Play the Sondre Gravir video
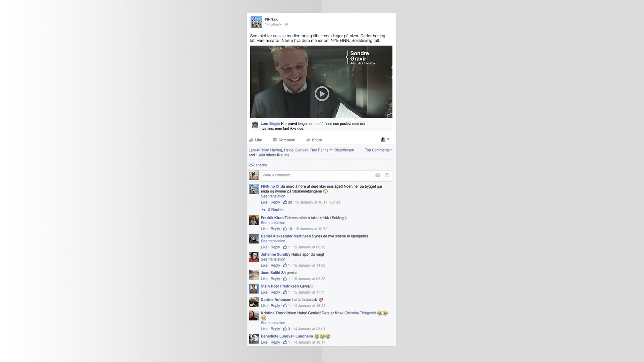This screenshot has height=362, width=644. click(322, 94)
